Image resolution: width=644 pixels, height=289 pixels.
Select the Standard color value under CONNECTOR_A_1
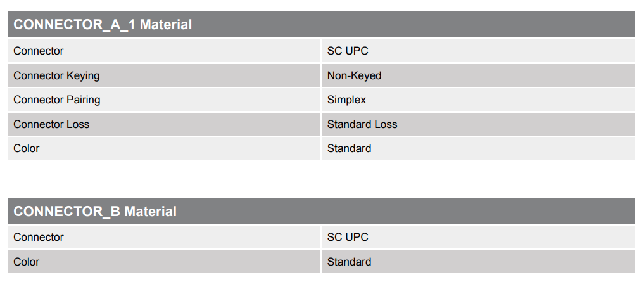[349, 148]
